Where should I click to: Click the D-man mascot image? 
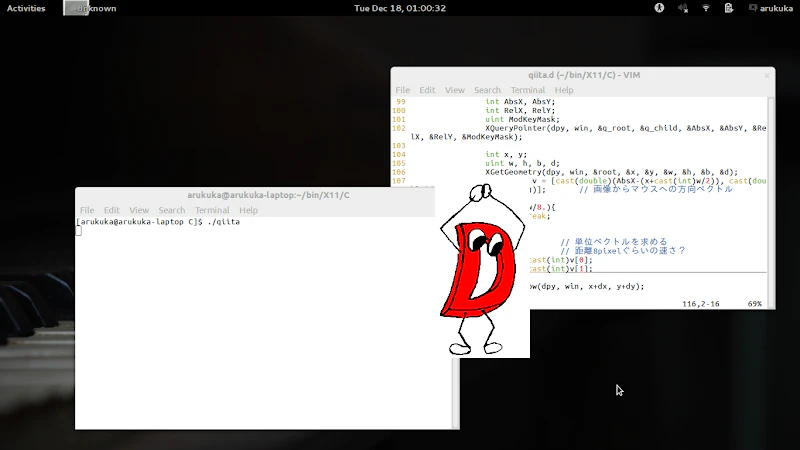pos(482,270)
